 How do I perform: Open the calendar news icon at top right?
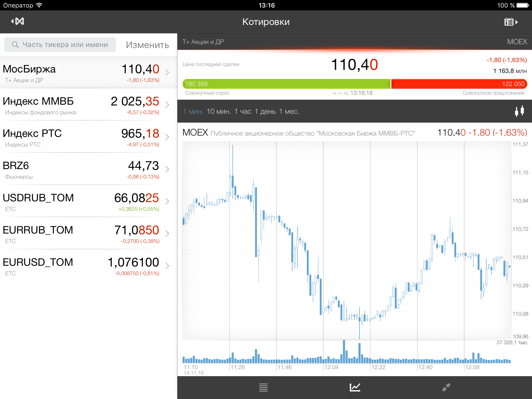(510, 22)
